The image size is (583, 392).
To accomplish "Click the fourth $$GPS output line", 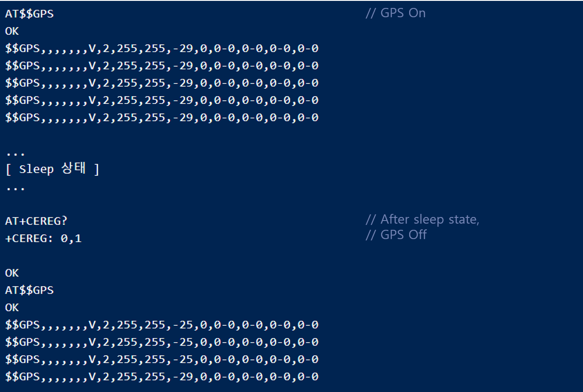I will pyautogui.click(x=161, y=100).
